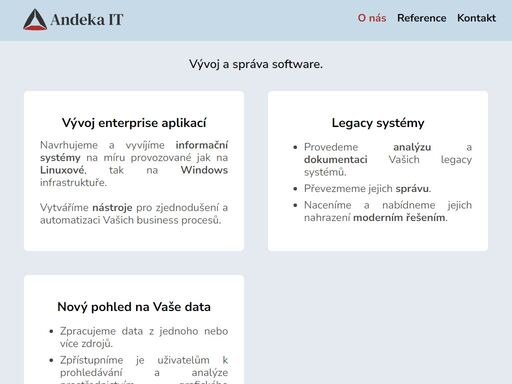
Task: Click the bold Windows word
Action: [x=204, y=170]
